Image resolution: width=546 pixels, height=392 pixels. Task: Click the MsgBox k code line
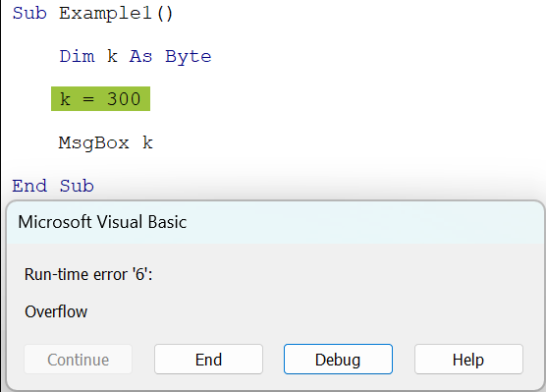click(x=105, y=142)
